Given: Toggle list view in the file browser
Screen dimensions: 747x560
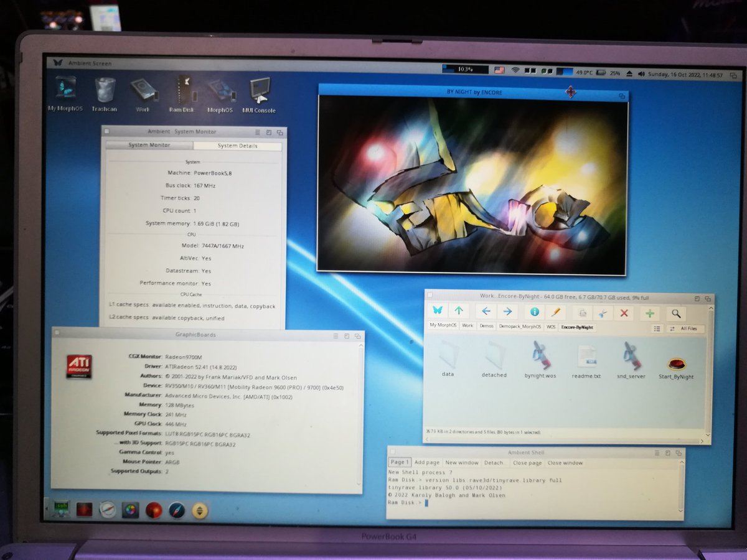Looking at the screenshot, I should pos(657,329).
